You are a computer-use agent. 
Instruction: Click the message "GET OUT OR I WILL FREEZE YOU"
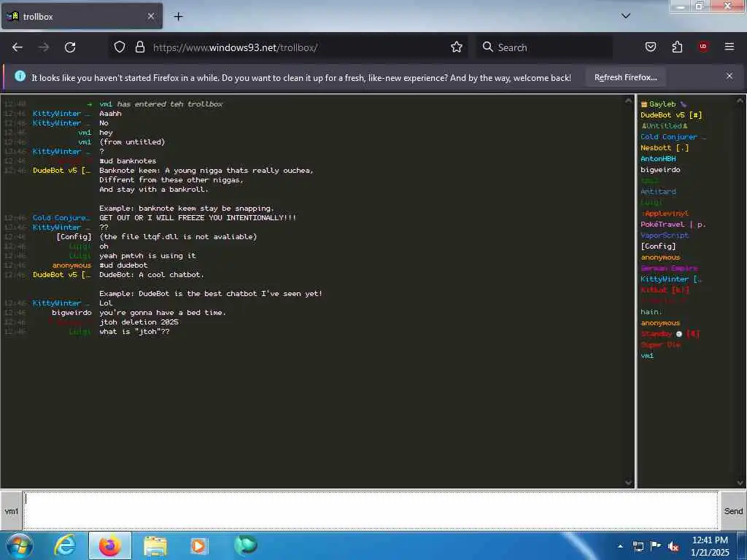coord(198,217)
